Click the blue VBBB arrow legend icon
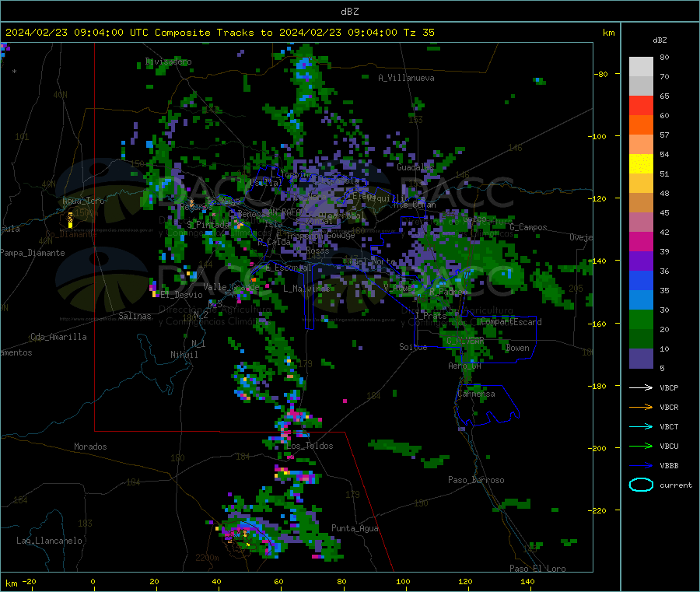Image resolution: width=700 pixels, height=592 pixels. tap(641, 465)
